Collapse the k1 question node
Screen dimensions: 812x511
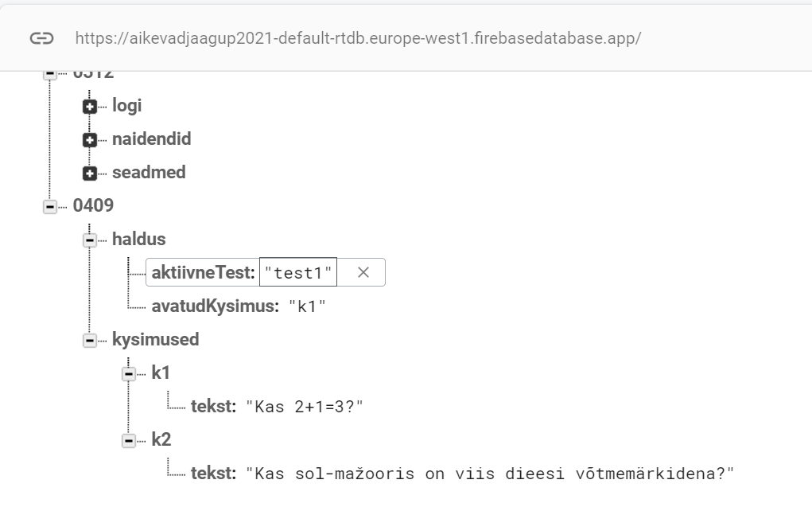(129, 373)
